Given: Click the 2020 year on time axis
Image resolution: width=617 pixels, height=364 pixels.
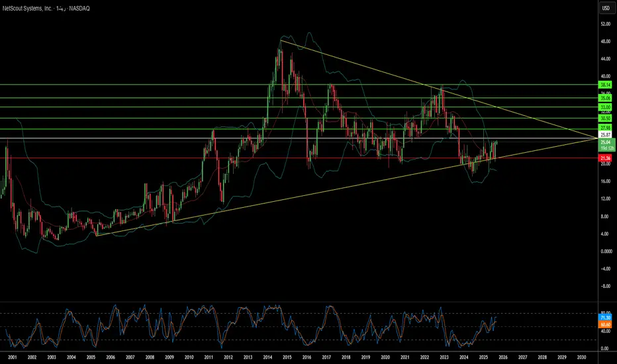Looking at the screenshot, I should pos(385,357).
